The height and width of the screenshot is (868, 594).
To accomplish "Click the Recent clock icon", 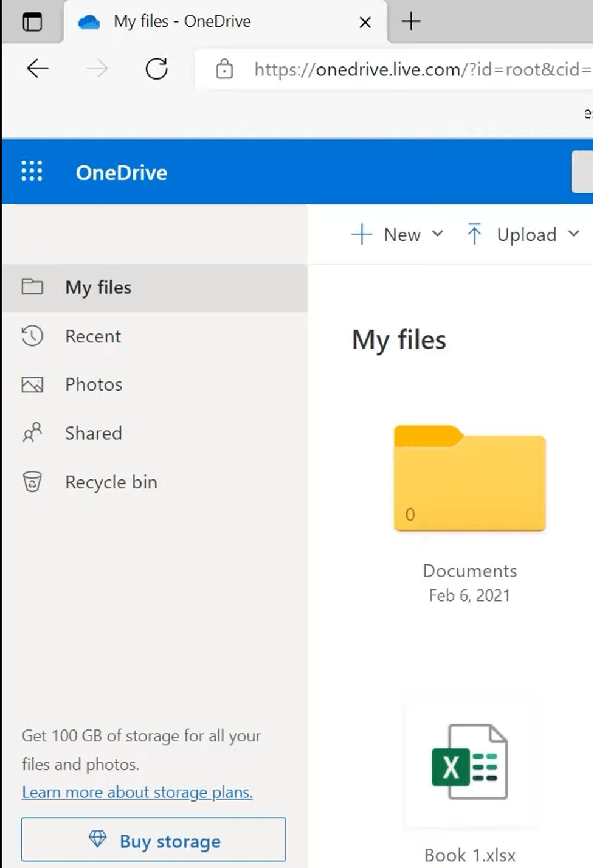I will pyautogui.click(x=32, y=336).
